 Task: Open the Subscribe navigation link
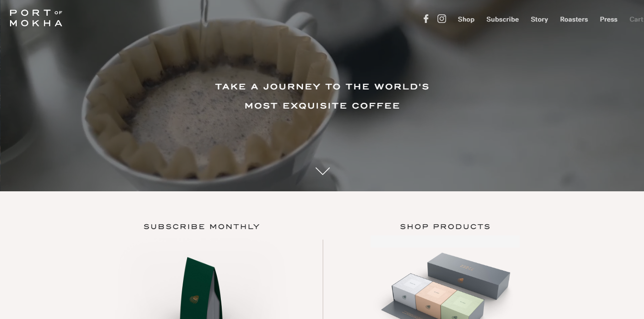(x=502, y=19)
